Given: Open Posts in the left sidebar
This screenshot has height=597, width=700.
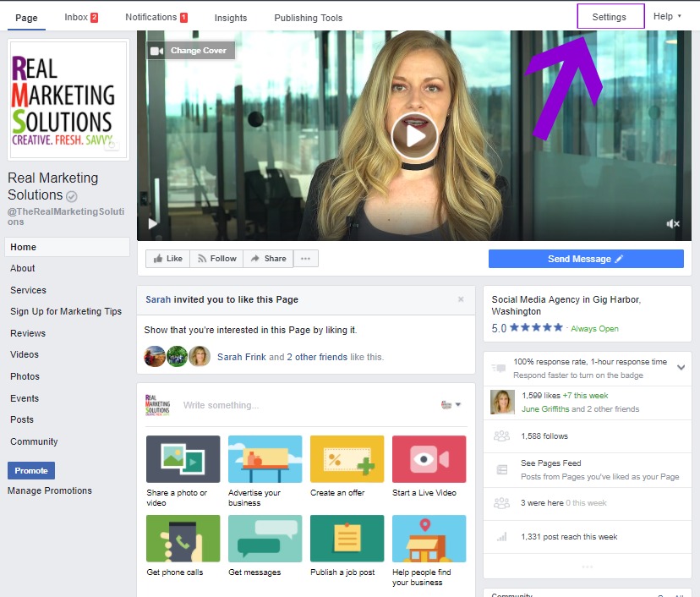Looking at the screenshot, I should click(x=21, y=419).
